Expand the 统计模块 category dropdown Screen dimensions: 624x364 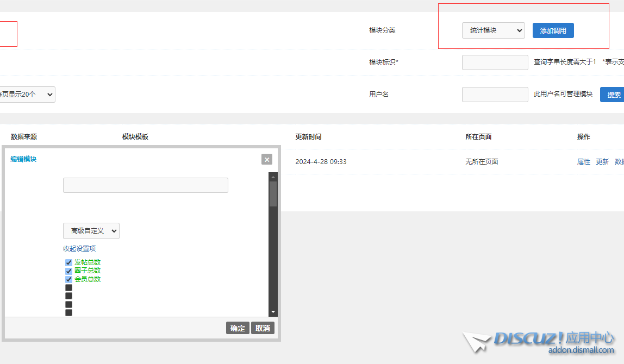(x=493, y=30)
